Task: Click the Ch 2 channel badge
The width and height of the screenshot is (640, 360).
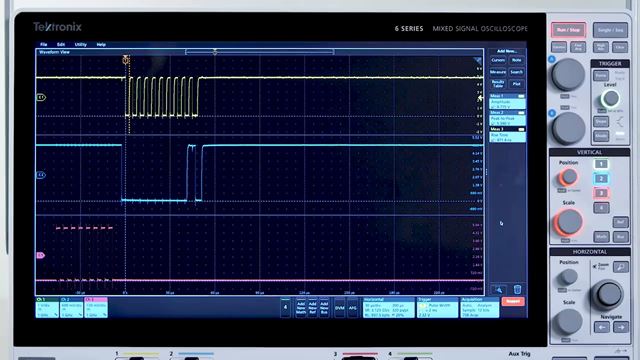Action: point(71,307)
